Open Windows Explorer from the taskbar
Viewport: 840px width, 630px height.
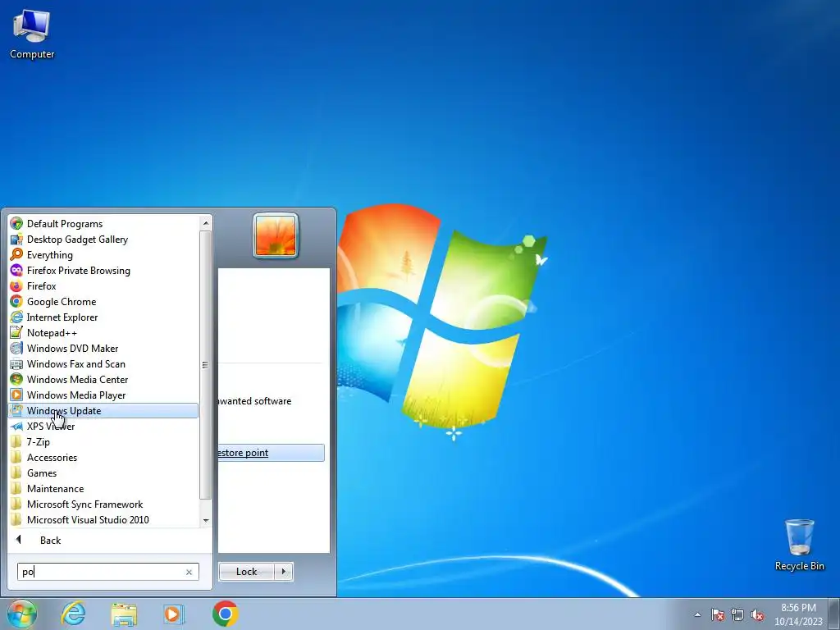click(124, 614)
